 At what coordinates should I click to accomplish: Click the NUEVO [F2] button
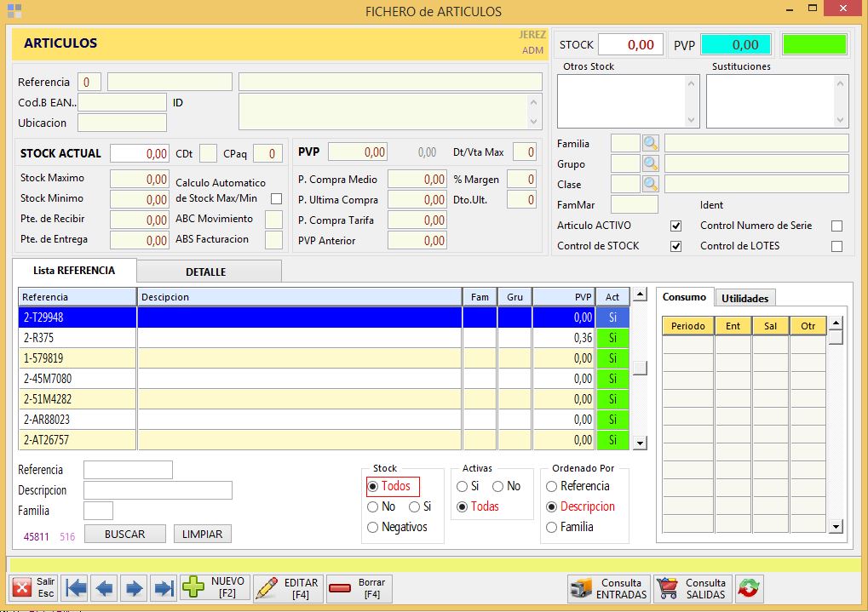pyautogui.click(x=216, y=588)
